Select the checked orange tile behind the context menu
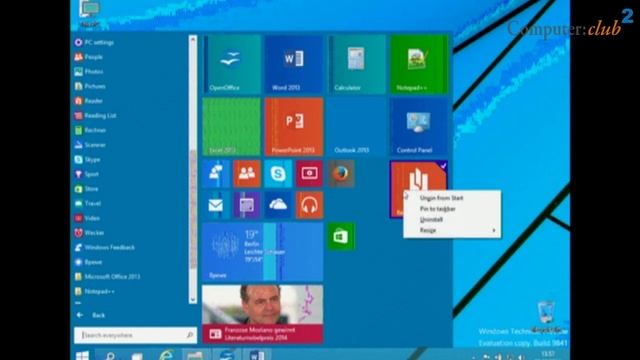 (419, 176)
